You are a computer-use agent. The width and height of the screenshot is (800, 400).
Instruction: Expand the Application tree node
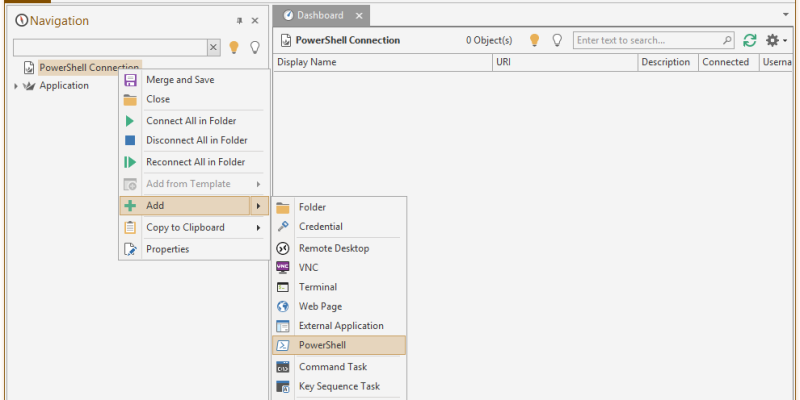[16, 86]
